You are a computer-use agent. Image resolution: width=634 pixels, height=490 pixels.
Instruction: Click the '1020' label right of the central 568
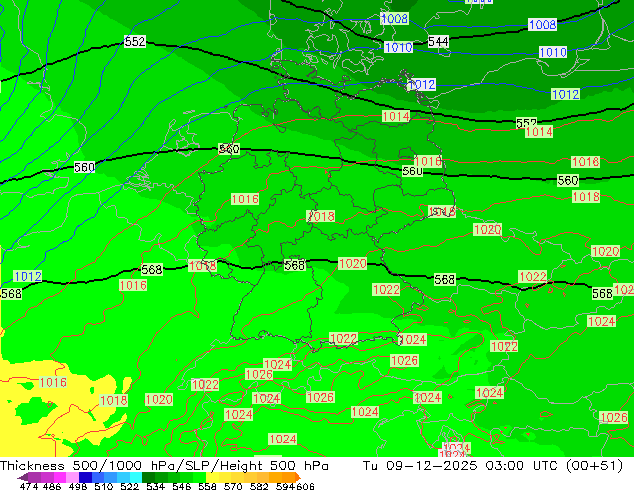pos(353,264)
